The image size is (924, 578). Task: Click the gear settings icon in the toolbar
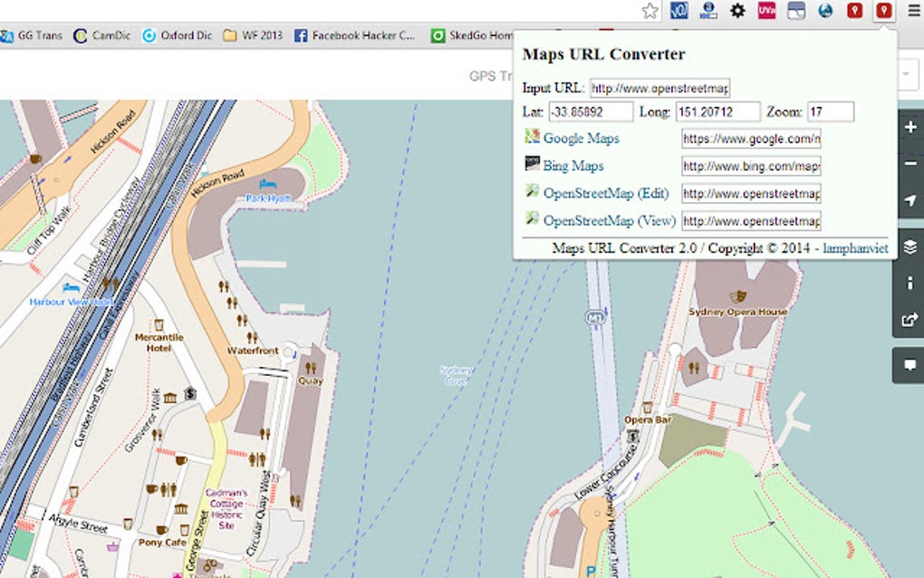click(737, 12)
